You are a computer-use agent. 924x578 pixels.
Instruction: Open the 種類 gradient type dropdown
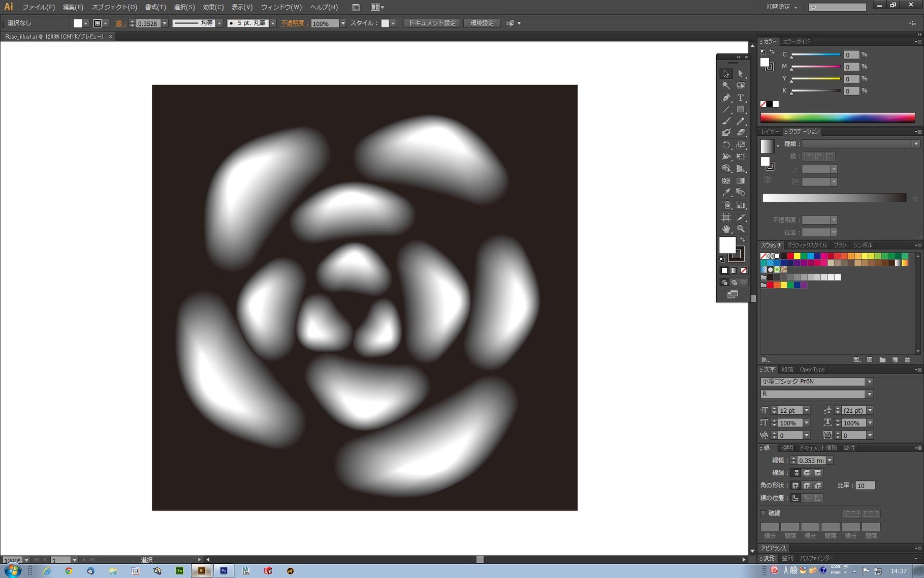click(916, 144)
